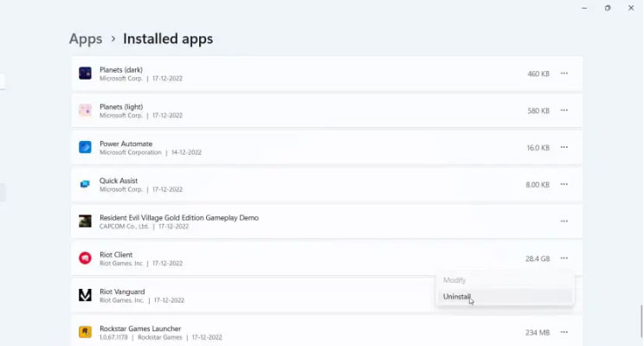
Task: Select the Quick Assist app name
Action: (119, 181)
